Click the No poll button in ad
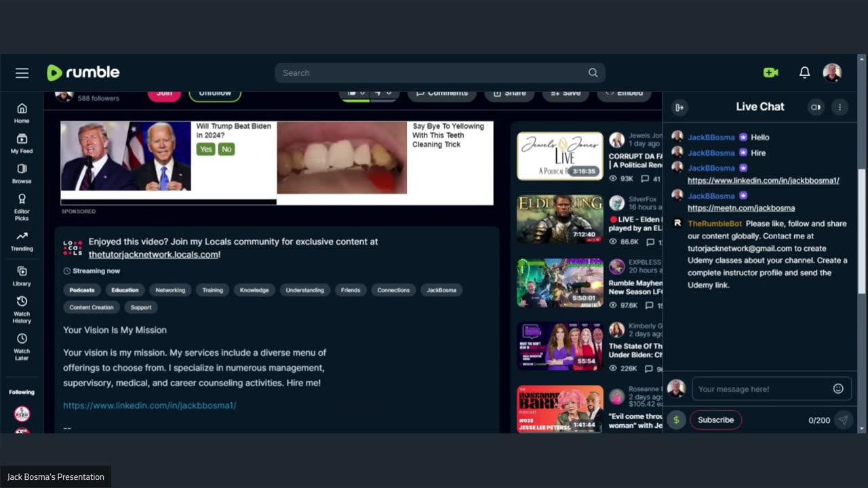The height and width of the screenshot is (488, 868). 226,149
